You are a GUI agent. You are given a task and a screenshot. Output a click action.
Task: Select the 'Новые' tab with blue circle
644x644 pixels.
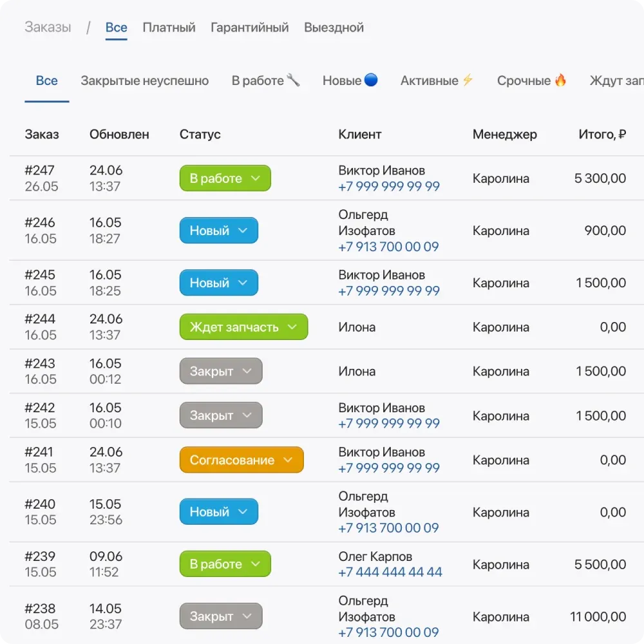pos(350,80)
